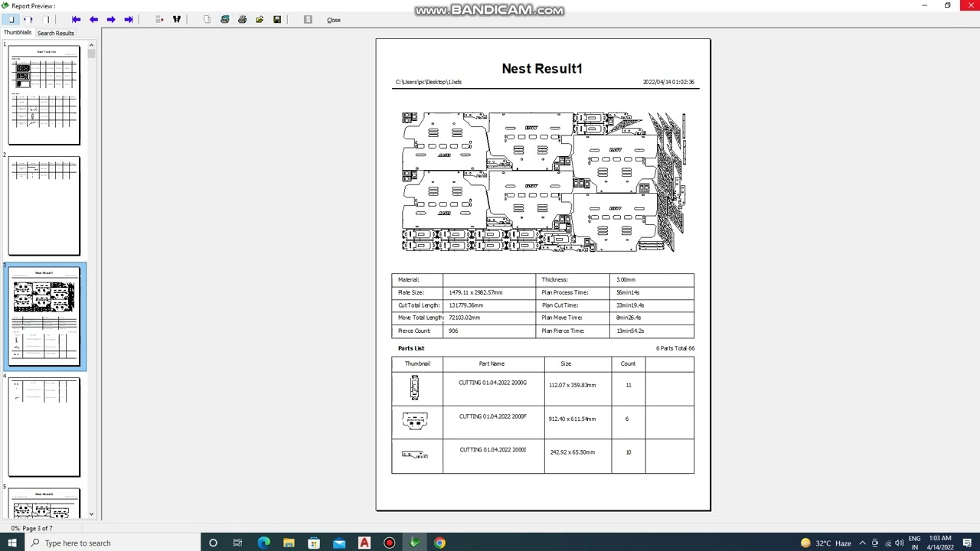The image size is (980, 551).
Task: Click the Count column header
Action: tap(628, 364)
